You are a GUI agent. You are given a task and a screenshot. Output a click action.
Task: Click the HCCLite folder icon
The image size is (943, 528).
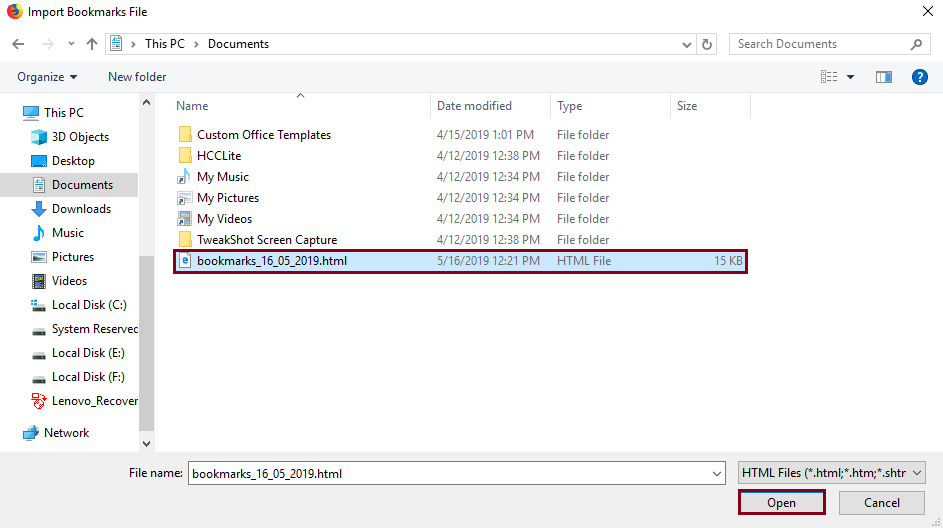[x=185, y=155]
